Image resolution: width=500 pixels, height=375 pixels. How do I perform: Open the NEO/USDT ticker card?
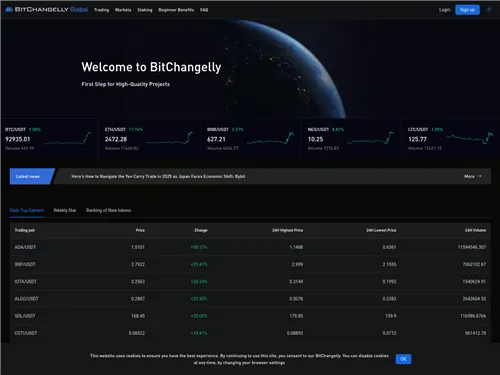351,139
